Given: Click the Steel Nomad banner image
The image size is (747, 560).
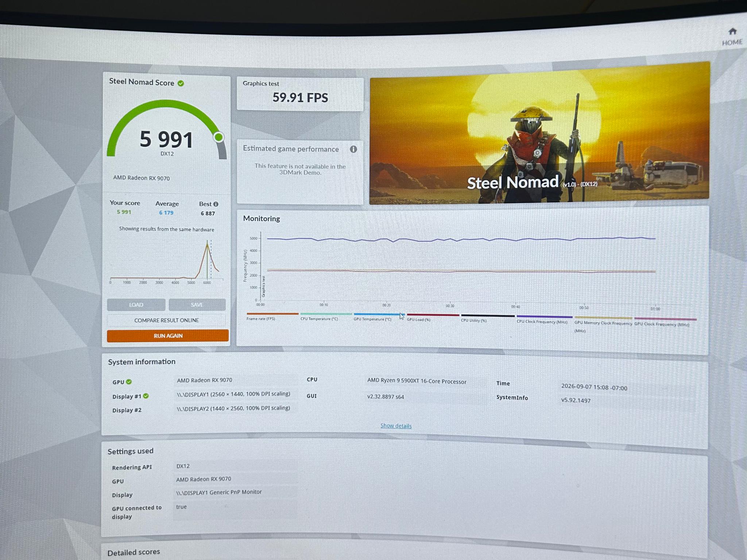Looking at the screenshot, I should point(539,133).
